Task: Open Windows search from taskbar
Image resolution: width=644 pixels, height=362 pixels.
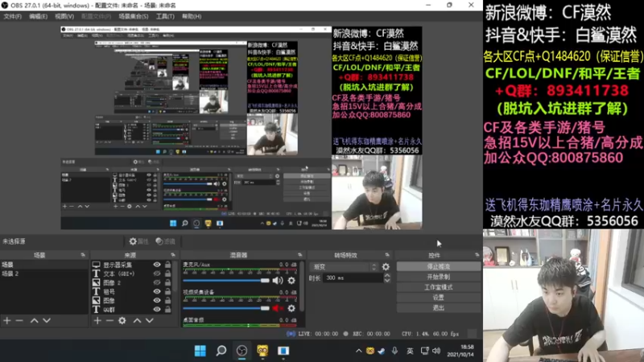Action: pyautogui.click(x=221, y=351)
